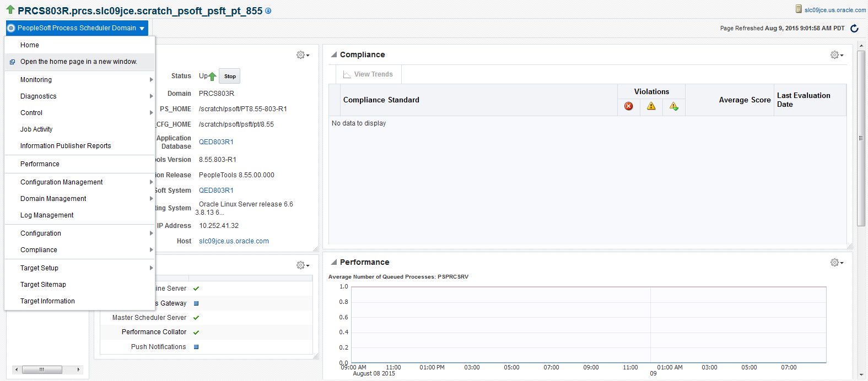Open Log Management menu item
The height and width of the screenshot is (381, 868).
tap(80, 215)
